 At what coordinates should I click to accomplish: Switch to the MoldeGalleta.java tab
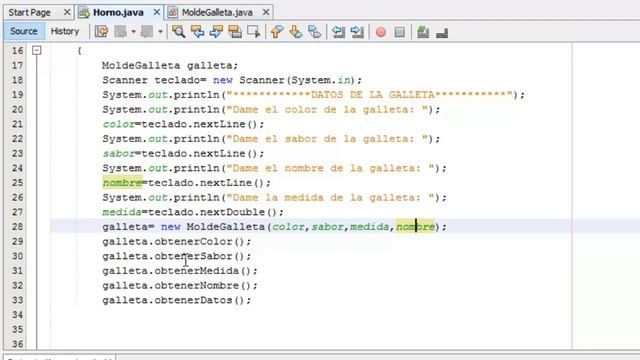point(217,13)
